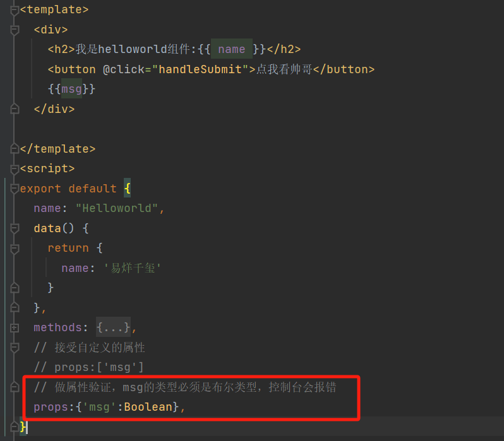
Task: Collapse the <script> block fold marker
Action: click(15, 168)
